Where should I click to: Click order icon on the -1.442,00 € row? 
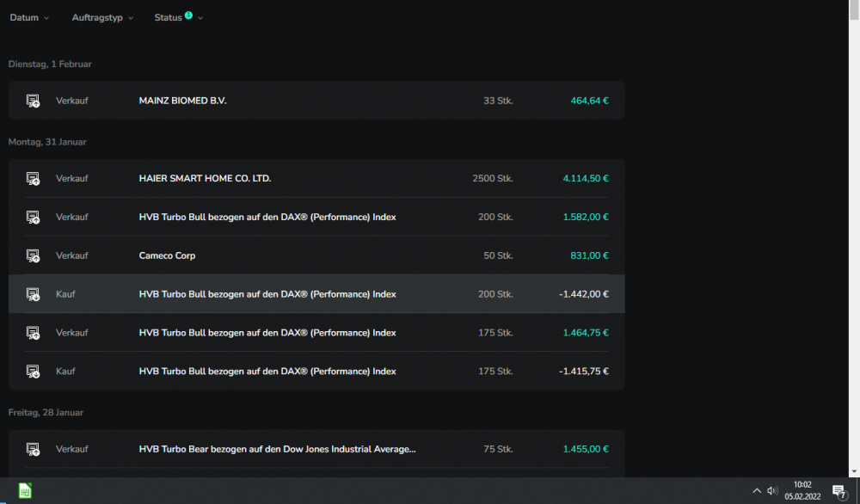(33, 294)
